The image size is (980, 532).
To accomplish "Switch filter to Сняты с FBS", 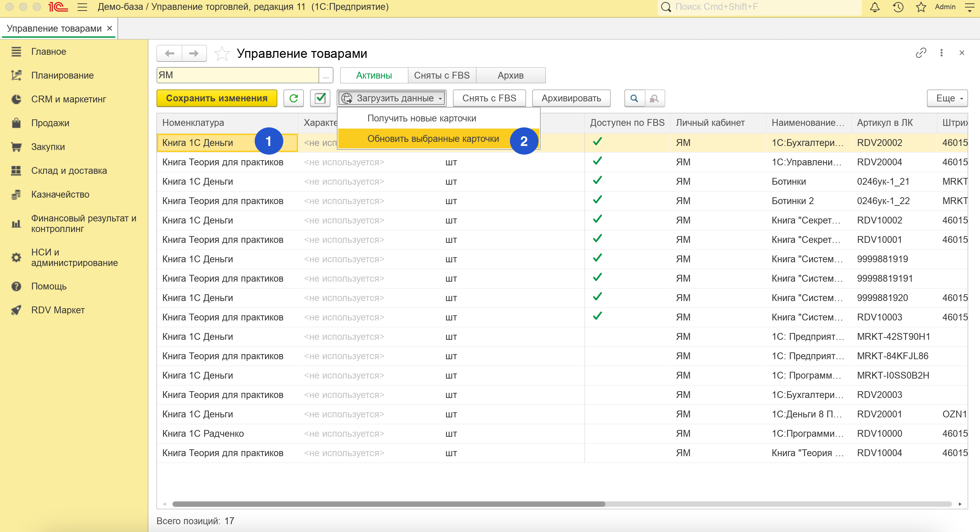I will 442,75.
